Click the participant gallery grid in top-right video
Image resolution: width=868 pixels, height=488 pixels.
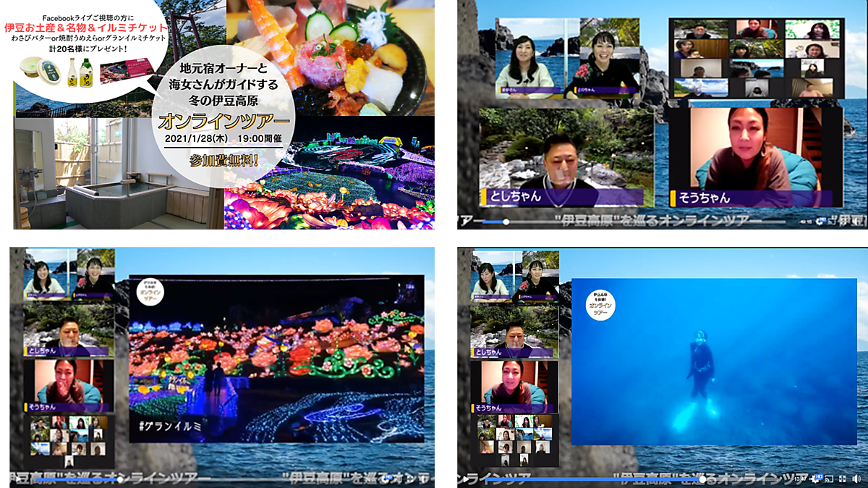coord(757,58)
